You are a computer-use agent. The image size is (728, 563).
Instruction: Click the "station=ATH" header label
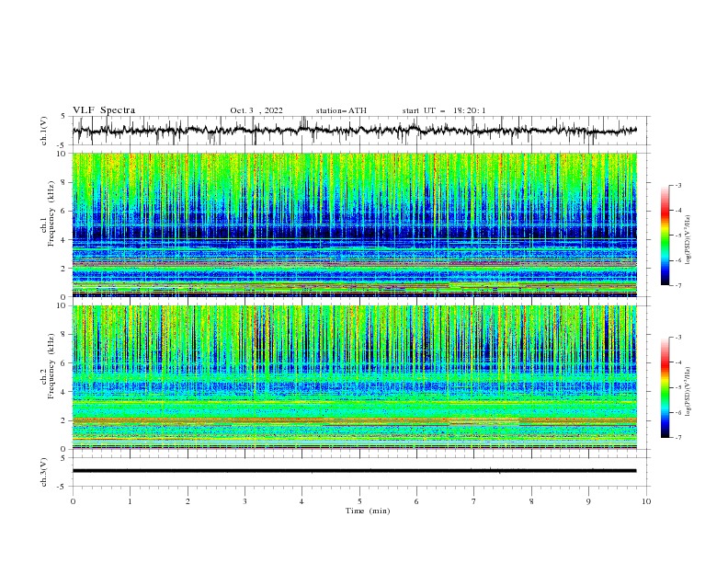tap(341, 110)
